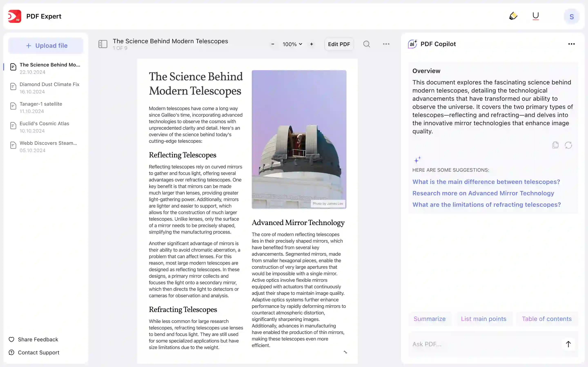Screen dimensions: 588x367
Task: Select the Summarize quick action
Action: (429, 319)
